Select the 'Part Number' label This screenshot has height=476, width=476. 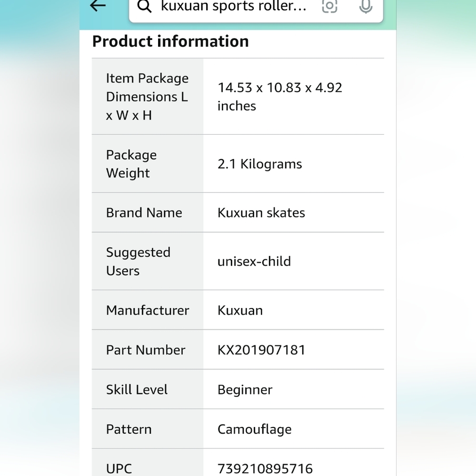click(x=145, y=350)
